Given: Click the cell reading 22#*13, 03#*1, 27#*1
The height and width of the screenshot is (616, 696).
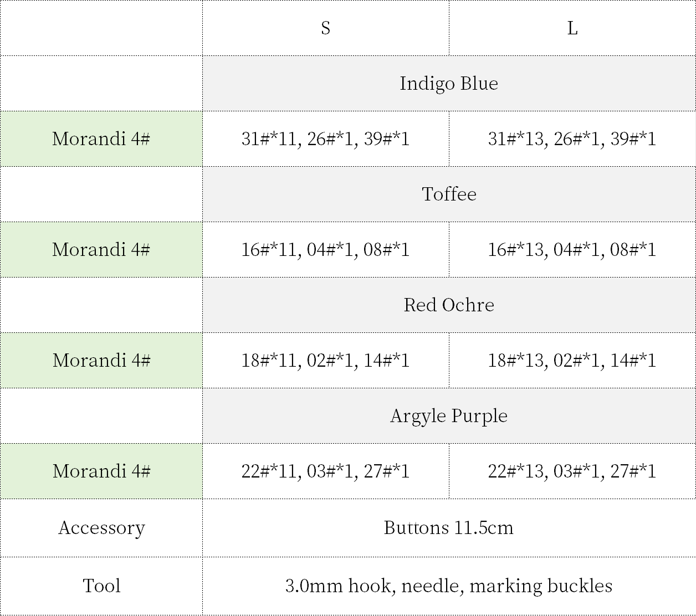Looking at the screenshot, I should point(572,471).
